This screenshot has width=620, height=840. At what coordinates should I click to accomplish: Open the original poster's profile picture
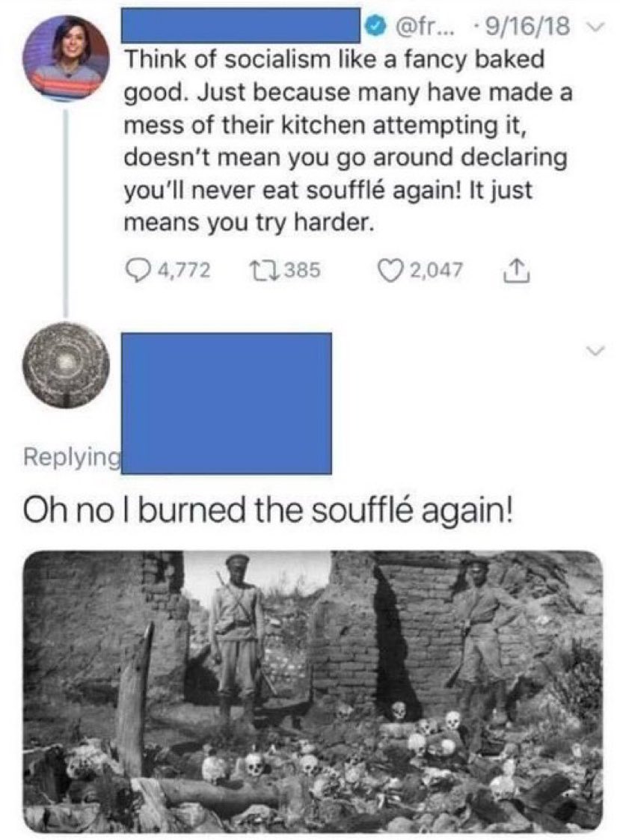(x=65, y=58)
